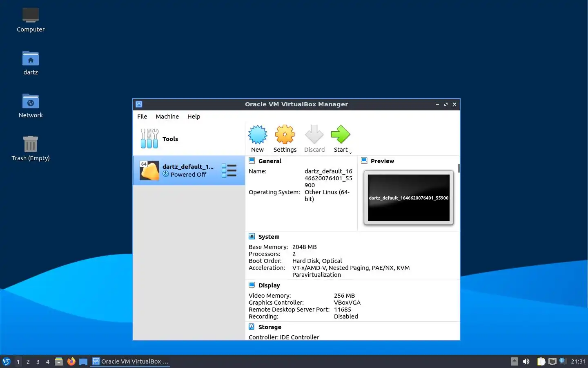Select the Tools entry in the sidebar
Viewport: 588px width, 368px height.
pyautogui.click(x=189, y=139)
